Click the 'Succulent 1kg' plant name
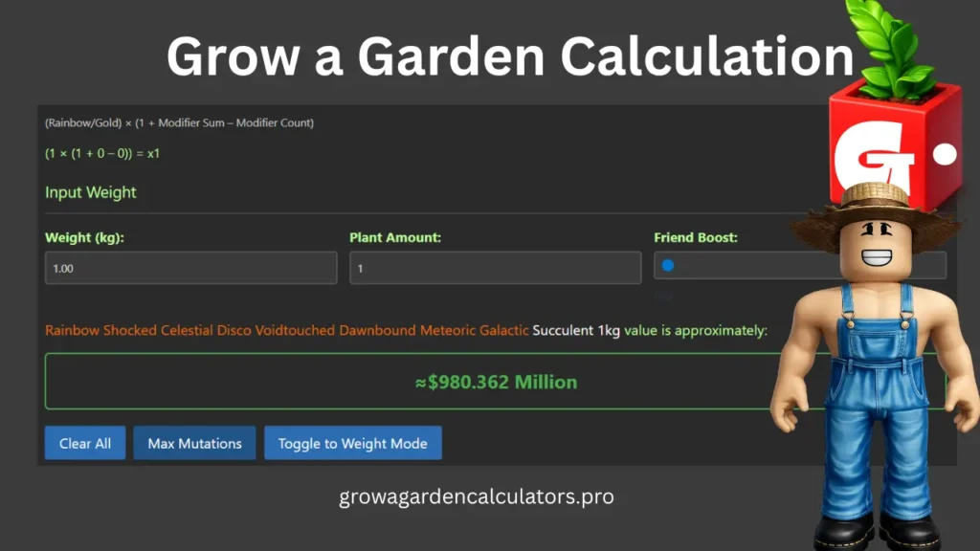 [575, 330]
